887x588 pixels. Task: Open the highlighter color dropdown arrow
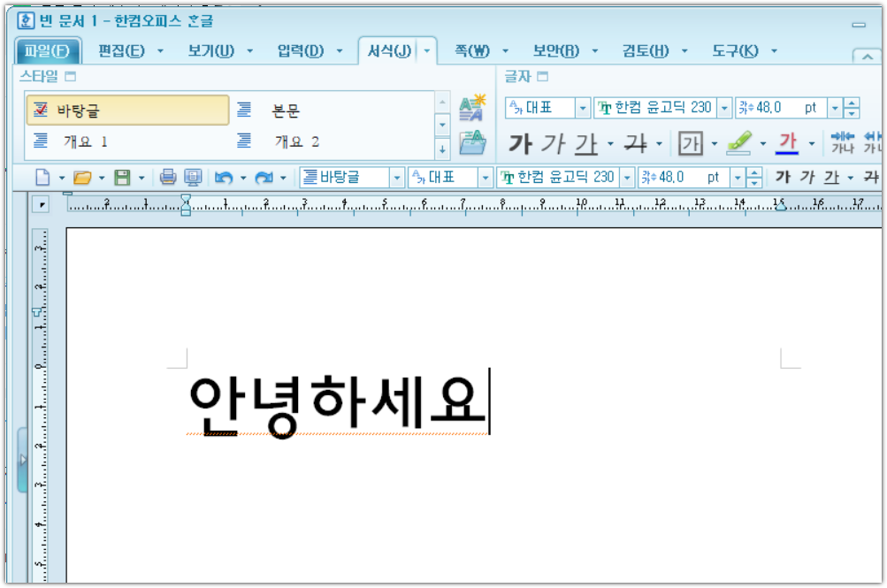[x=763, y=143]
